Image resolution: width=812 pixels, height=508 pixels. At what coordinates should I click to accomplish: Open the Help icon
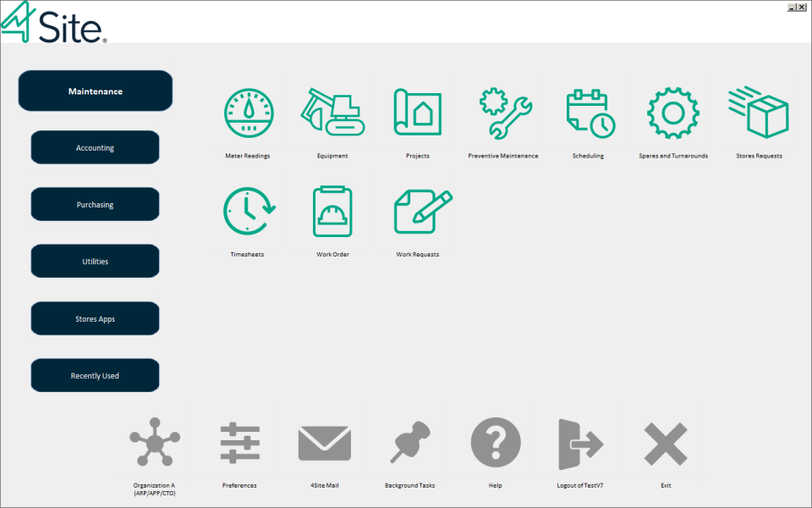pyautogui.click(x=496, y=441)
